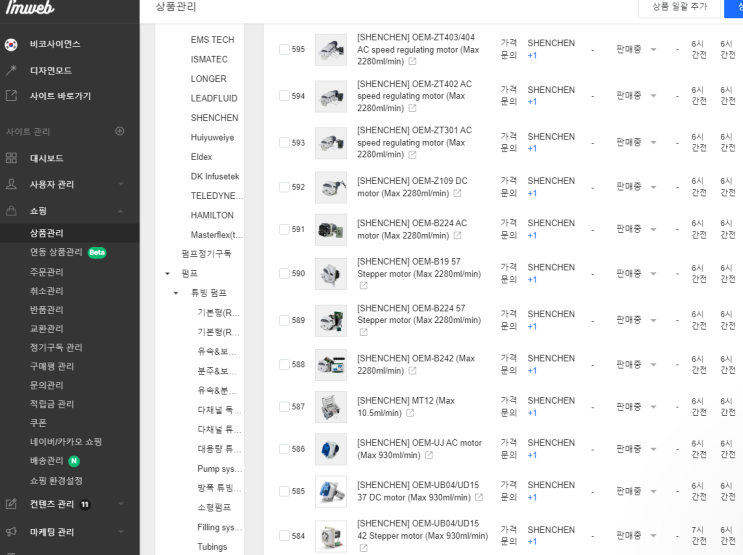Open external link icon for OEM-B19 57 Stepper

point(363,285)
